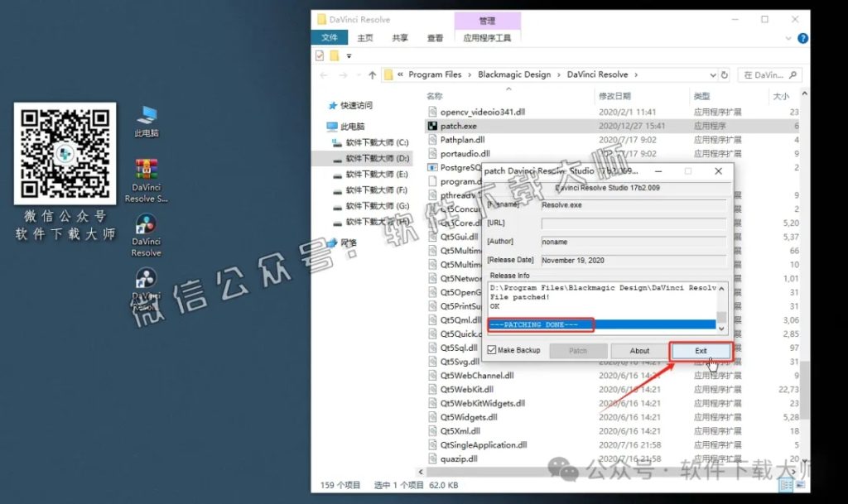The height and width of the screenshot is (504, 848).
Task: Go up one folder level with the up arrow
Action: click(371, 74)
